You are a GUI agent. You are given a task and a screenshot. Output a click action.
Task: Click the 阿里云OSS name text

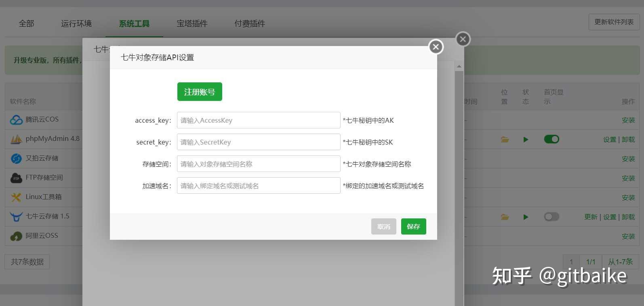coord(42,236)
